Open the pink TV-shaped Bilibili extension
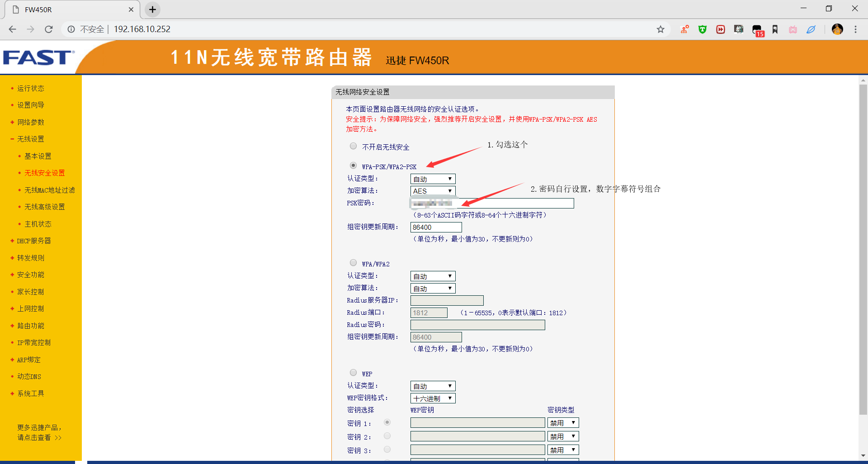 pyautogui.click(x=793, y=29)
